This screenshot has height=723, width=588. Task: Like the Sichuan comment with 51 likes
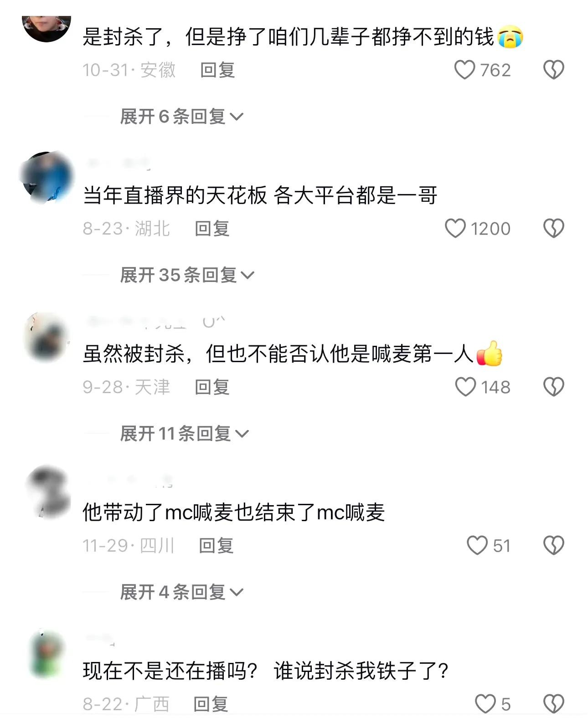[477, 545]
